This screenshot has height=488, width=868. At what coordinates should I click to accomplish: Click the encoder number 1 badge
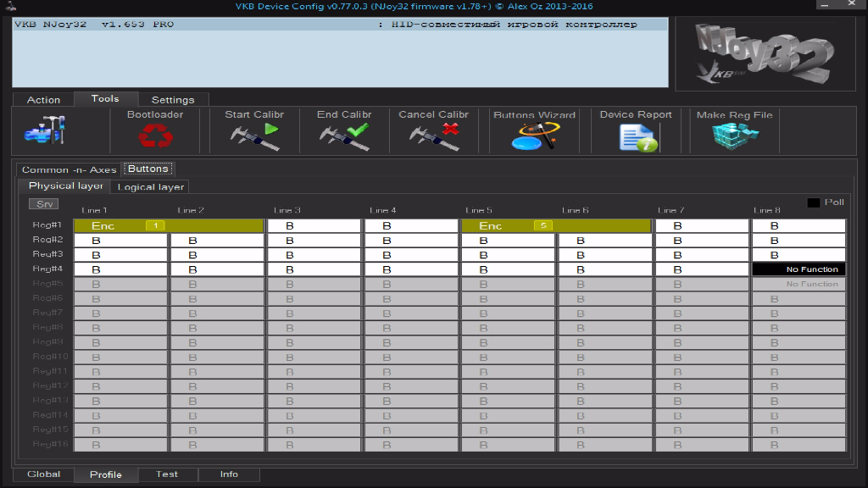click(156, 225)
